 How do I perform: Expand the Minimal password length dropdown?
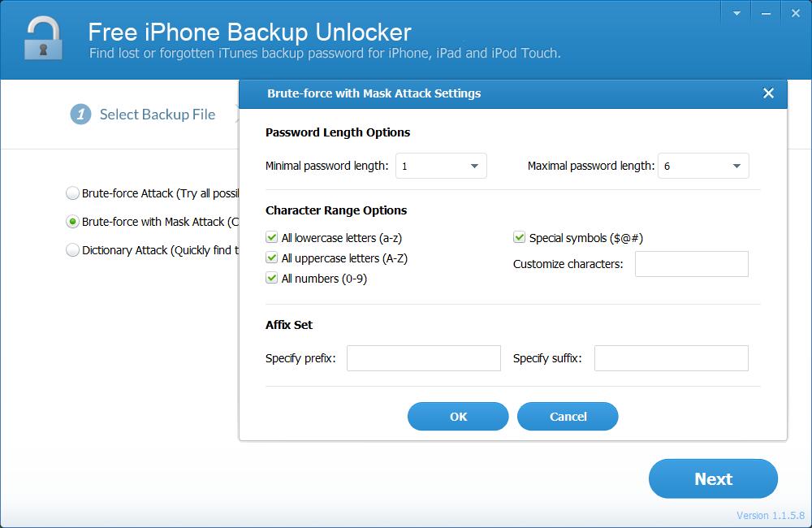[x=441, y=166]
